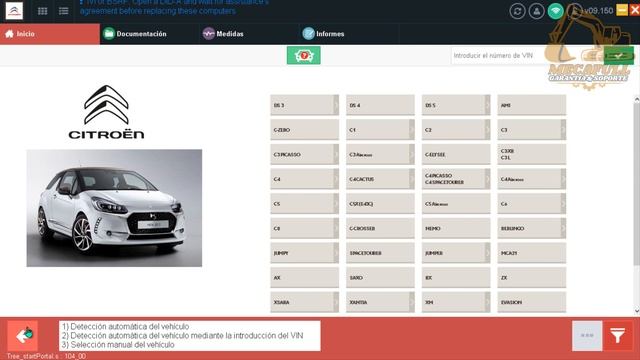Viewport: 640px width, 360px height.
Task: Select the AX vehicle button
Action: pos(304,278)
